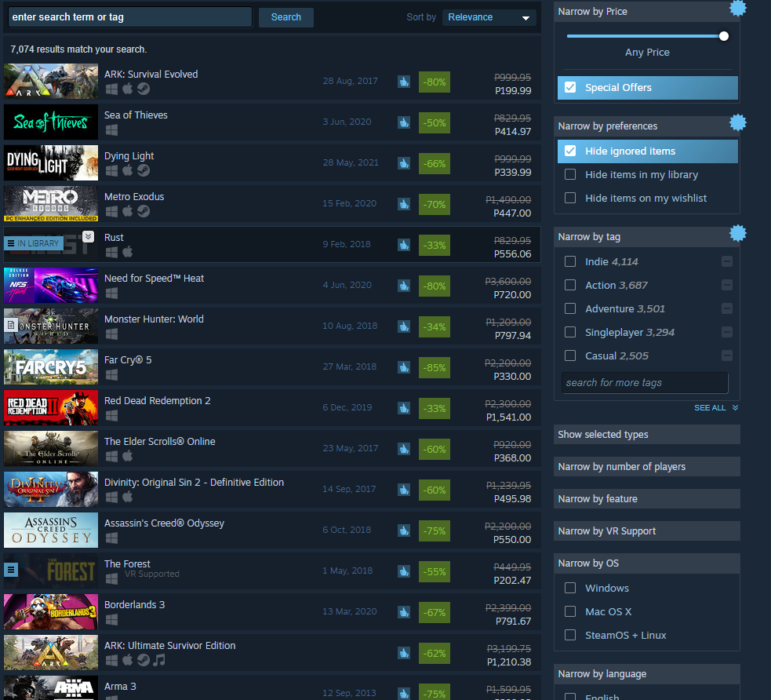The image size is (771, 700).
Task: Click the search for more tags field
Action: click(x=645, y=383)
